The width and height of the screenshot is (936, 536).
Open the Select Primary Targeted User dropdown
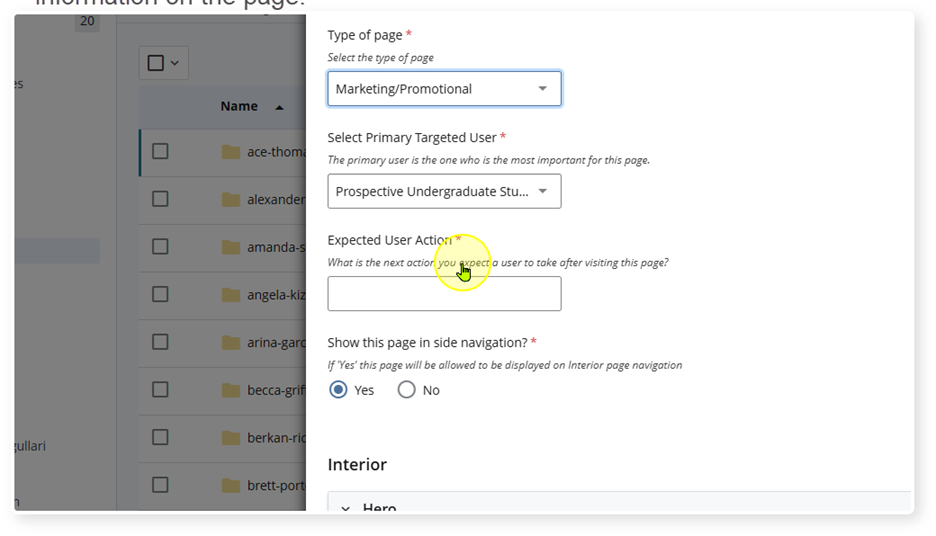tap(444, 191)
